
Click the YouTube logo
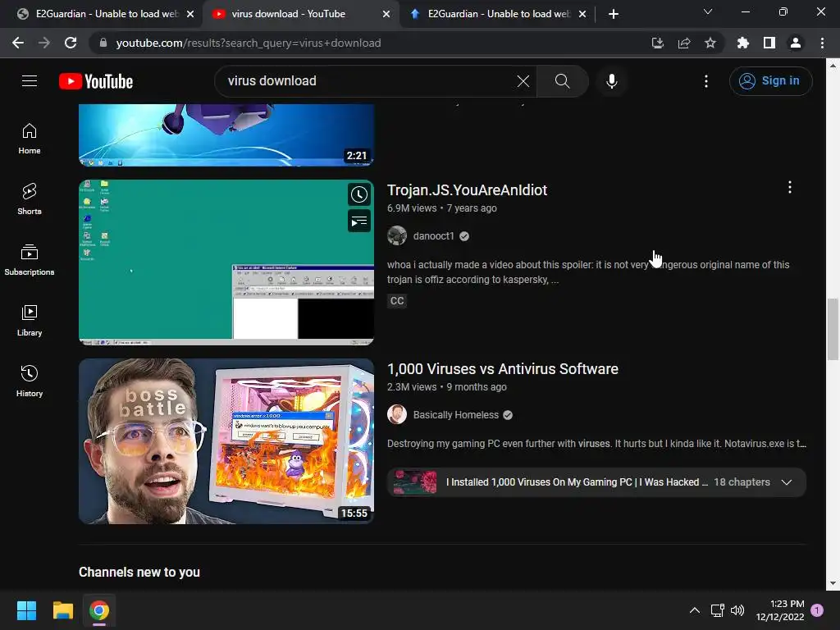[96, 81]
